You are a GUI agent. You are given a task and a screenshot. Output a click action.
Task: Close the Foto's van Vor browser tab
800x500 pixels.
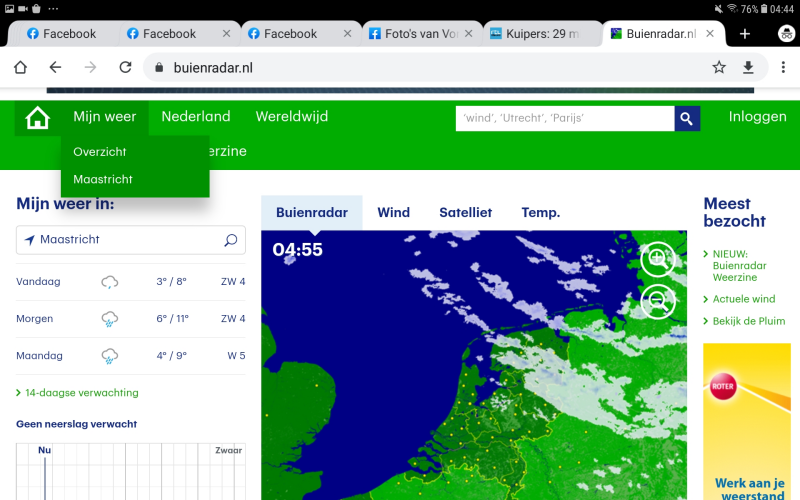pyautogui.click(x=468, y=34)
